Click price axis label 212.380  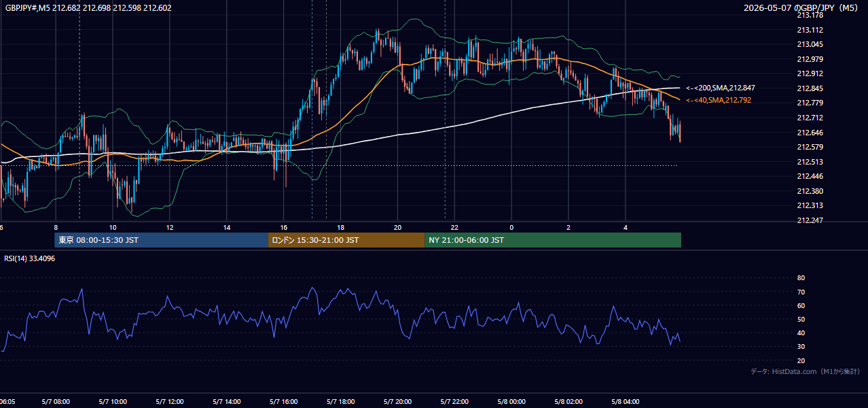810,191
